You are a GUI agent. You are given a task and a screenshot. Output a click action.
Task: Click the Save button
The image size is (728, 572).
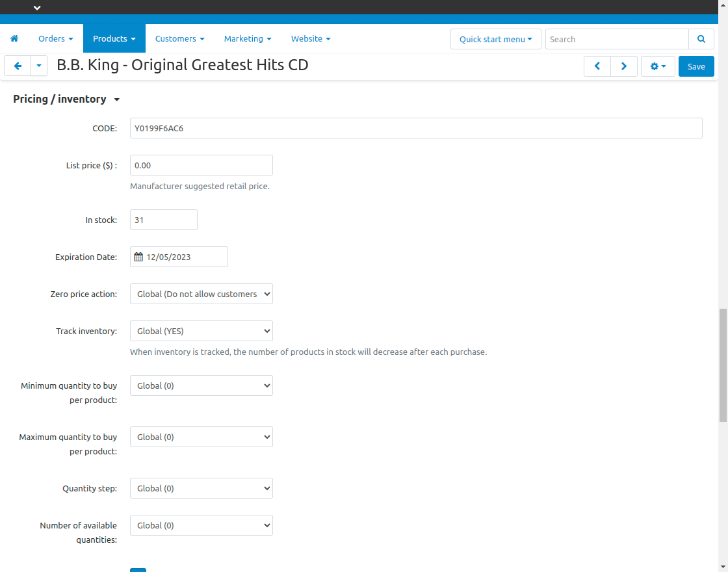coord(696,66)
